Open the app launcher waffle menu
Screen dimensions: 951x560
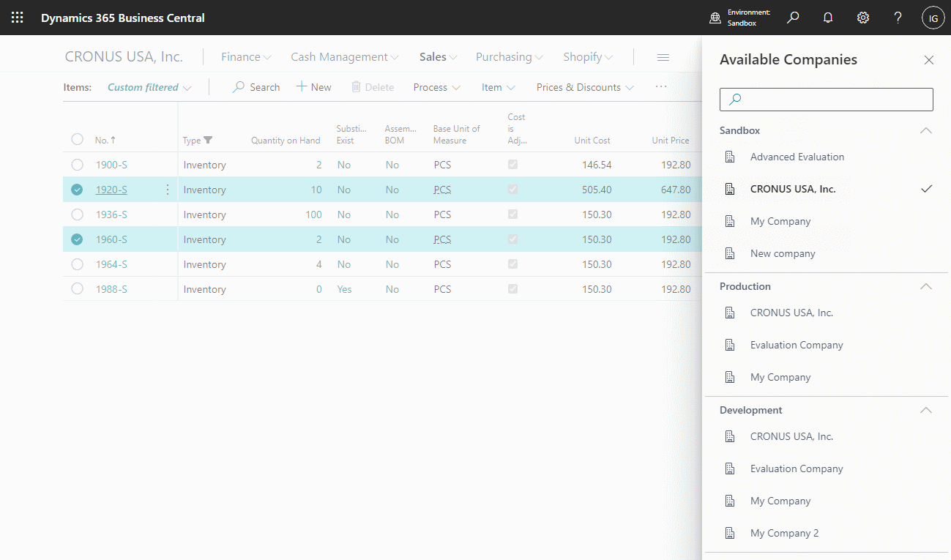18,18
